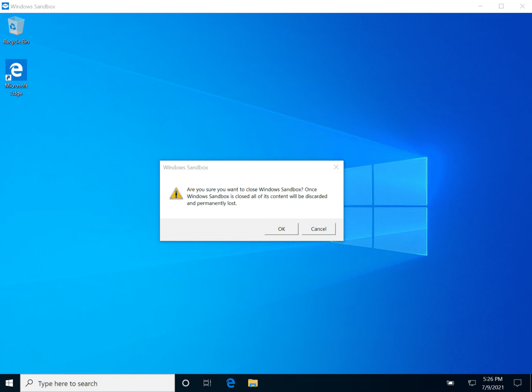Confirm closing Sandbox with OK button

pyautogui.click(x=281, y=229)
